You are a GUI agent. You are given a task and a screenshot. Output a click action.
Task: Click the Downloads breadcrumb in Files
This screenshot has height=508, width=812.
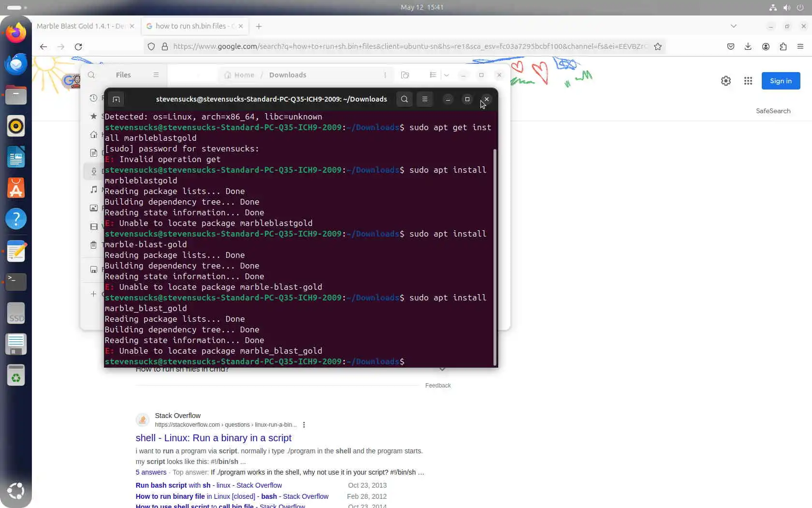tap(288, 75)
